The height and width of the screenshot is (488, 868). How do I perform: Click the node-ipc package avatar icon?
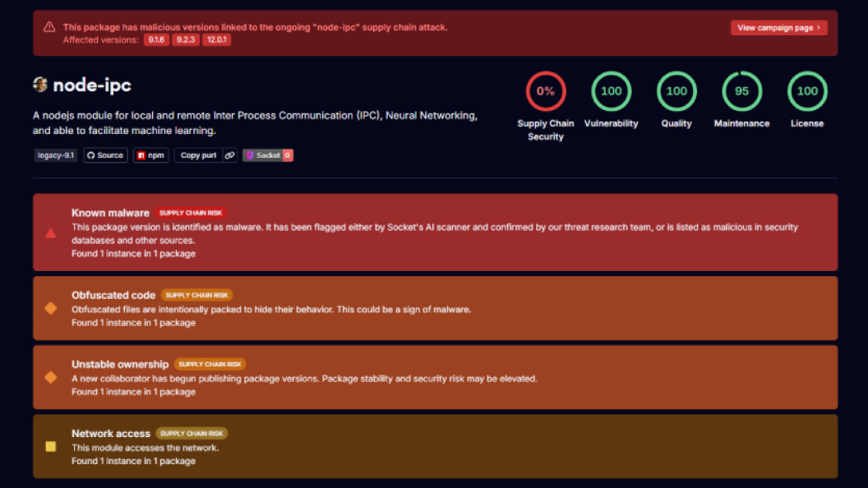pyautogui.click(x=39, y=85)
